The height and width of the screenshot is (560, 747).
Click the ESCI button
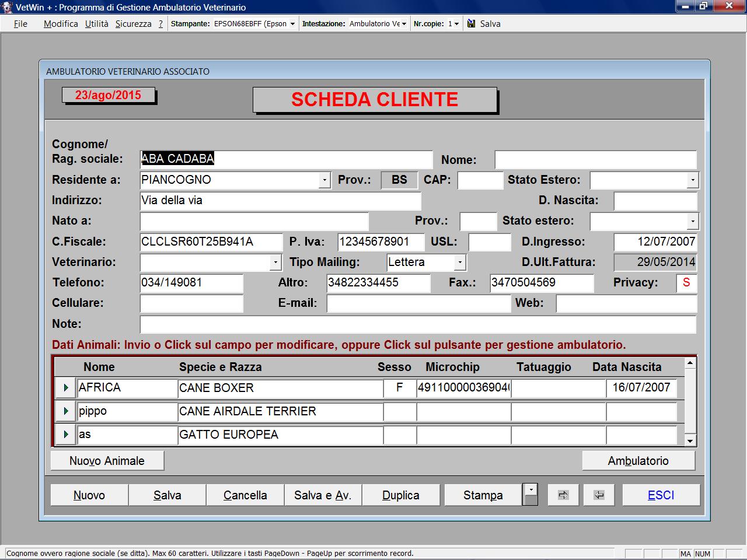(661, 495)
